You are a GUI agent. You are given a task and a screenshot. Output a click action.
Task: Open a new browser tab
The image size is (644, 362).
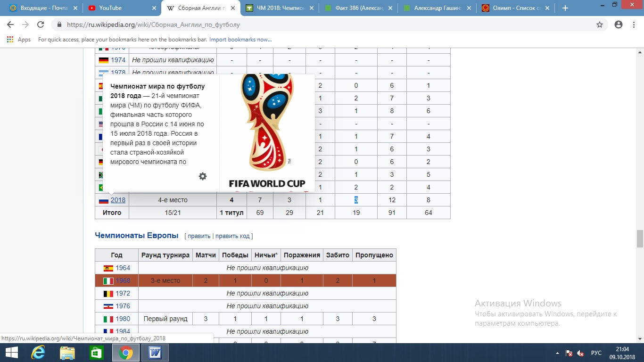(565, 8)
